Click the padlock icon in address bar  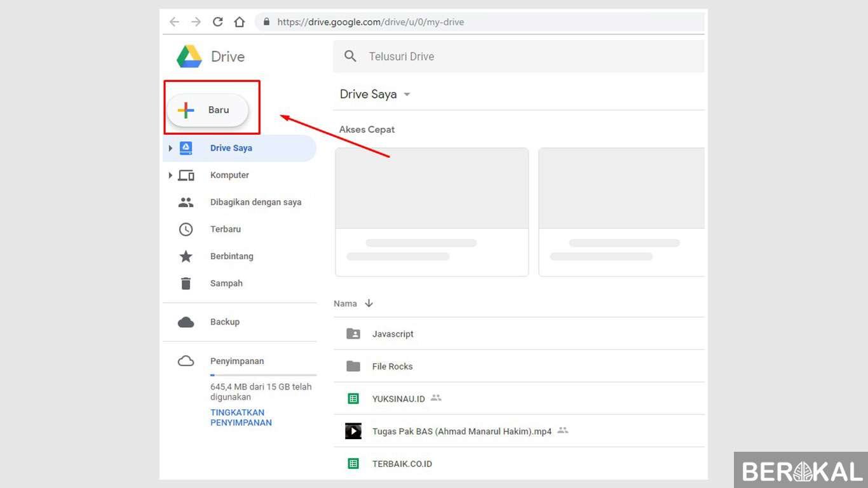click(267, 22)
